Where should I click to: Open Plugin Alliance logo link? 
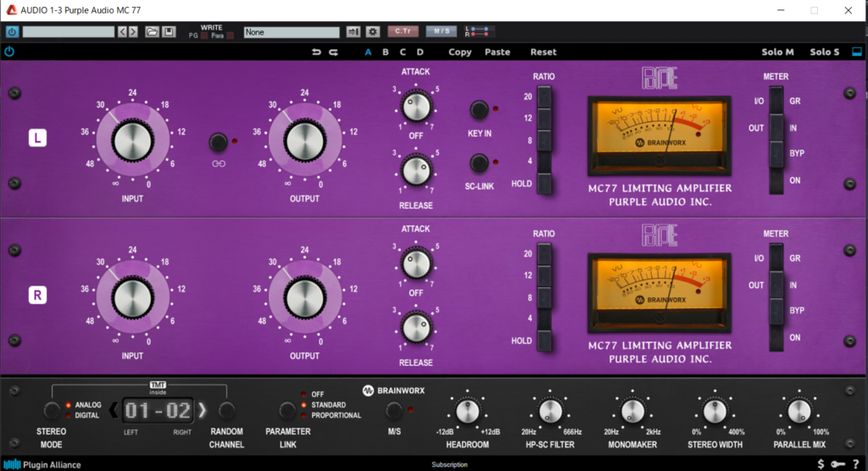(x=42, y=464)
